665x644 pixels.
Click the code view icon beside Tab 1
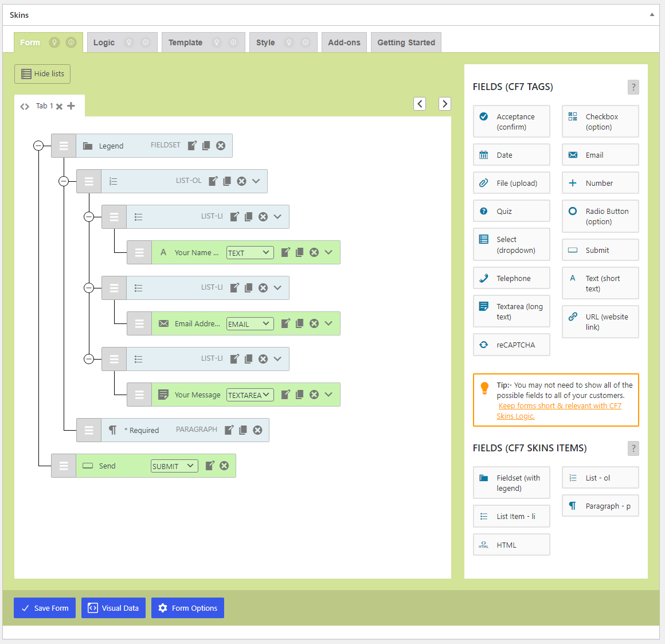tap(25, 107)
